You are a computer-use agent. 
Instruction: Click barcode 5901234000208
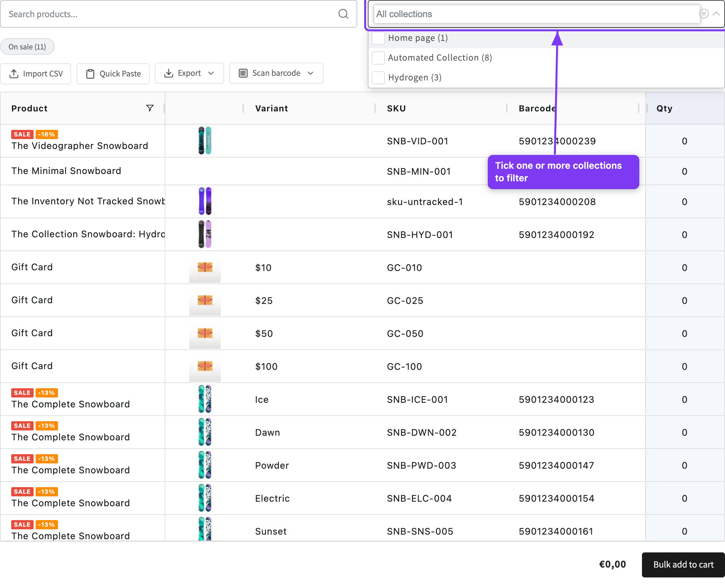557,201
